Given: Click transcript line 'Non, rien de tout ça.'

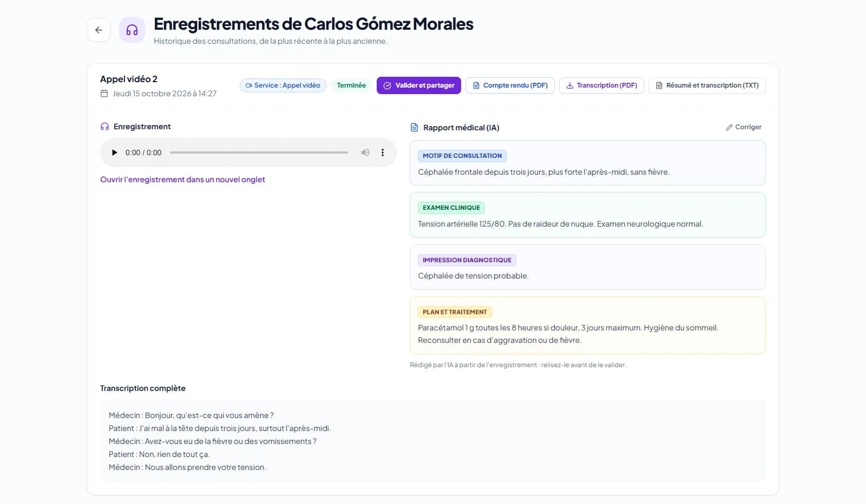Looking at the screenshot, I should pos(159,454).
